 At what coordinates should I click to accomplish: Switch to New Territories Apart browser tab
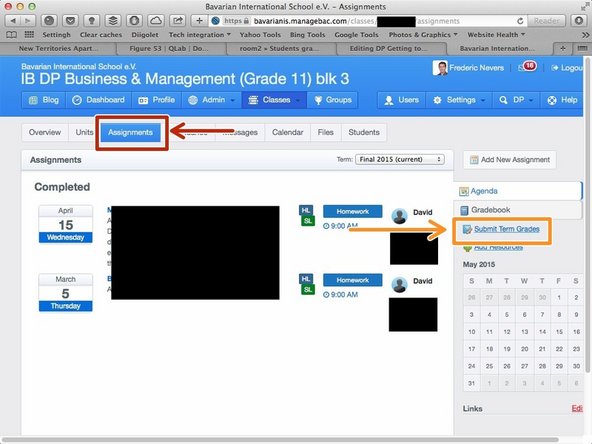58,48
